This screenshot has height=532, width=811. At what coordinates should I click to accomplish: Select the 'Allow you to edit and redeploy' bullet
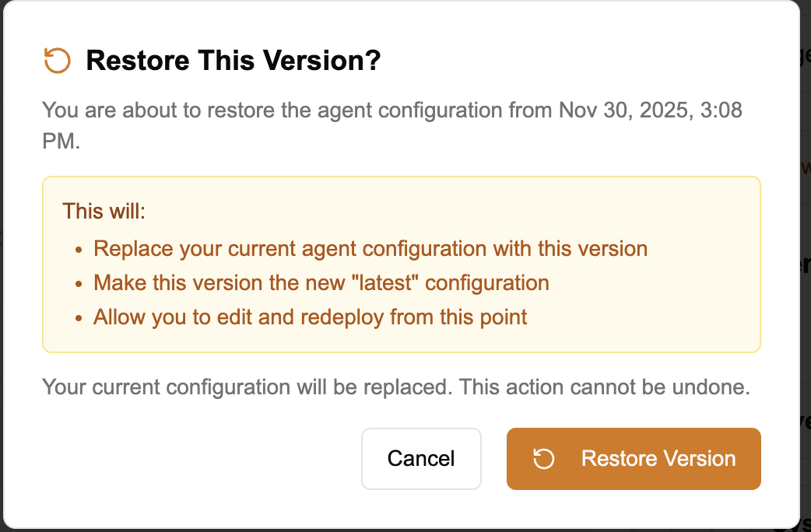pos(308,317)
